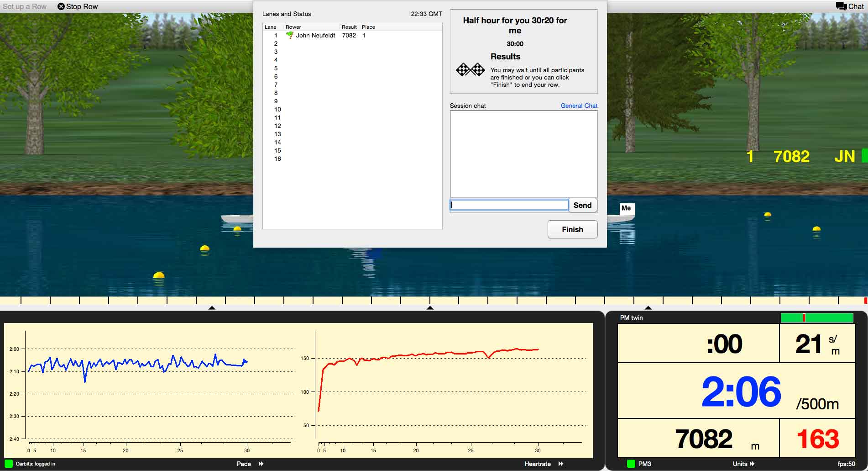Viewport: 868px width, 471px height.
Task: Select John Neufeldt row in lanes table
Action: [352, 35]
